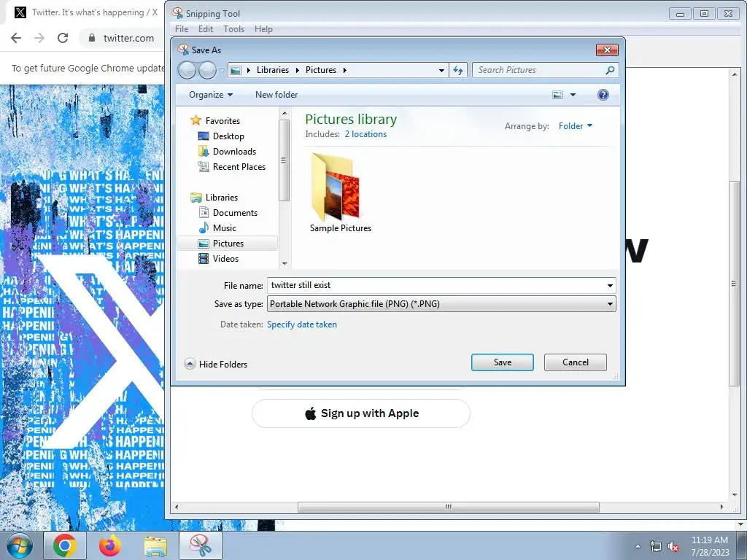Reload the Twitter page in Chrome
This screenshot has height=560, width=747.
coord(63,38)
